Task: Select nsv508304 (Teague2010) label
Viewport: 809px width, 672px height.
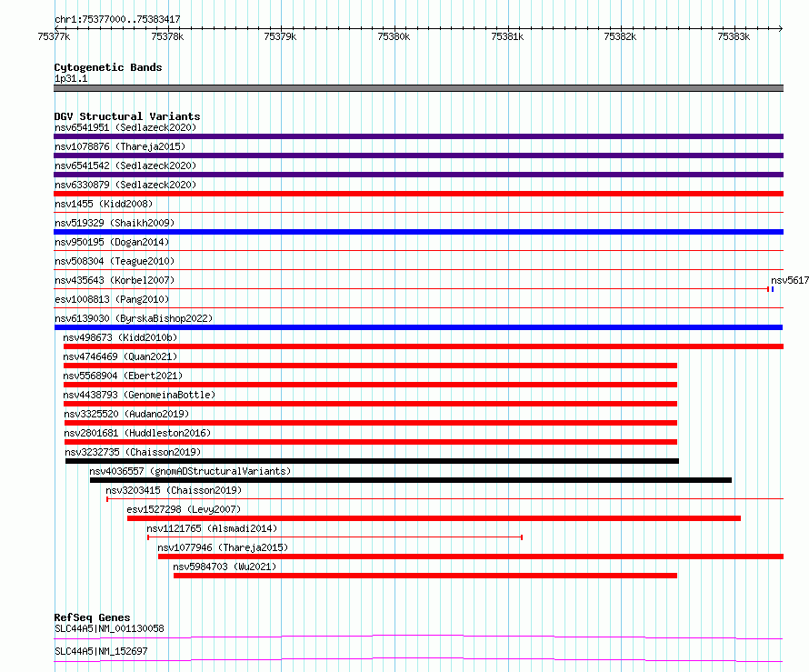Action: click(115, 261)
